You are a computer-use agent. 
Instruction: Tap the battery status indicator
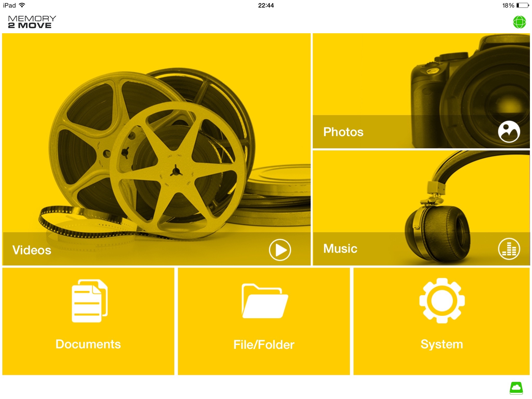(522, 5)
